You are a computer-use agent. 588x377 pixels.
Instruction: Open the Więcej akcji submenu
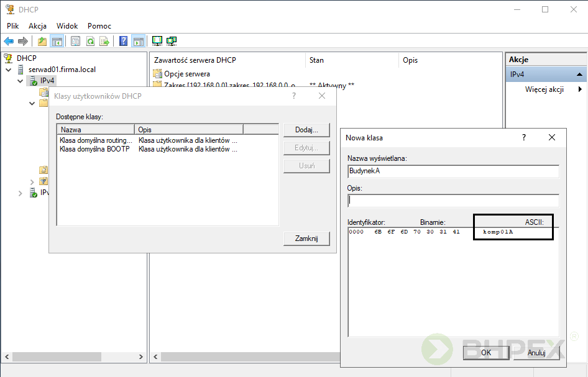[x=544, y=89]
